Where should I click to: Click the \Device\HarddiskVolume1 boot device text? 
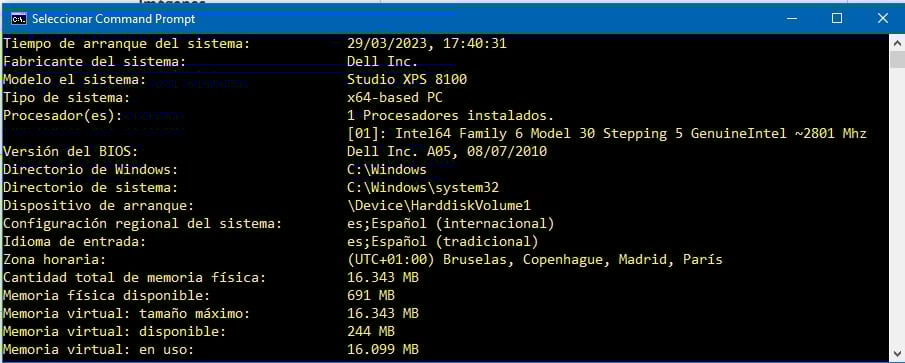click(x=439, y=205)
